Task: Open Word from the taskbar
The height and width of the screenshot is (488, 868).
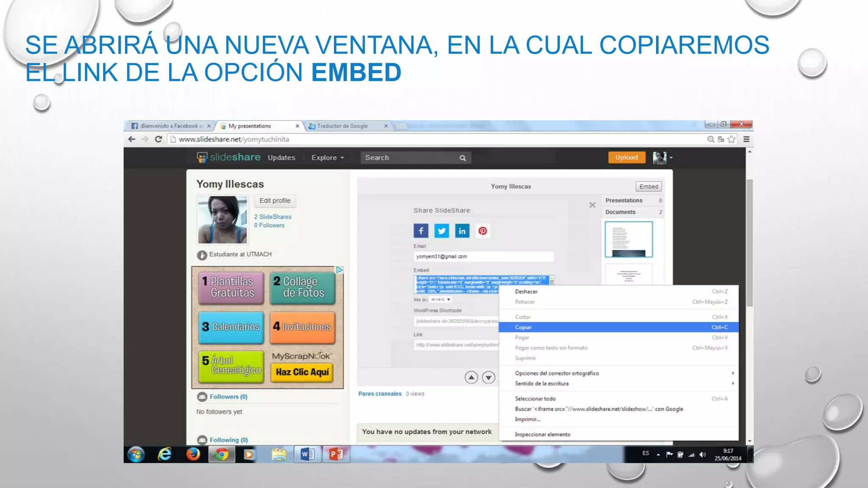Action: [307, 455]
